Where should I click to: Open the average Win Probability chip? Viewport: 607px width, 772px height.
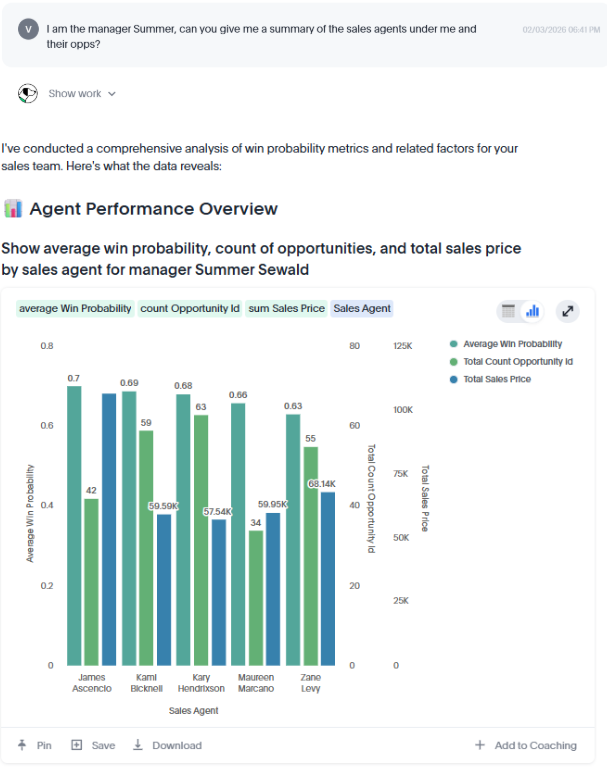click(75, 309)
